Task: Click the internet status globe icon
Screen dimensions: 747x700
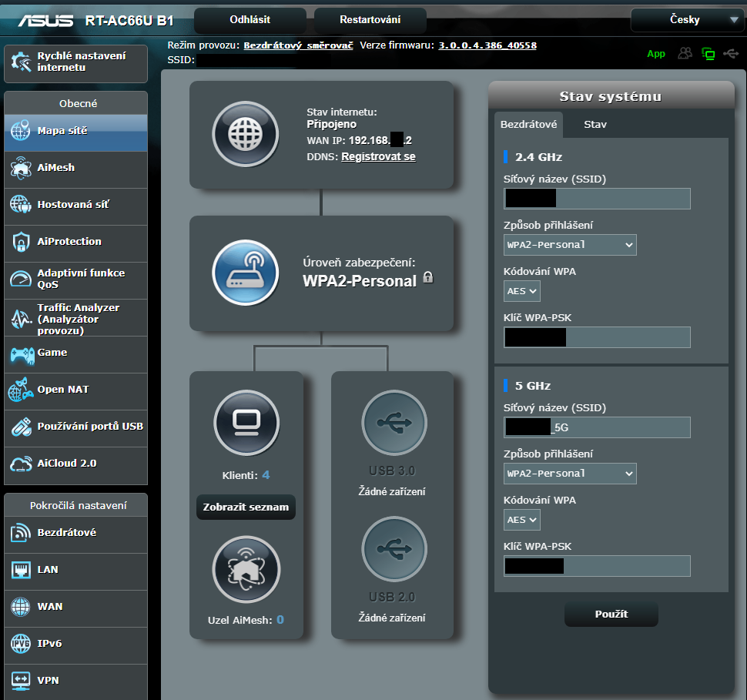Action: pos(245,134)
